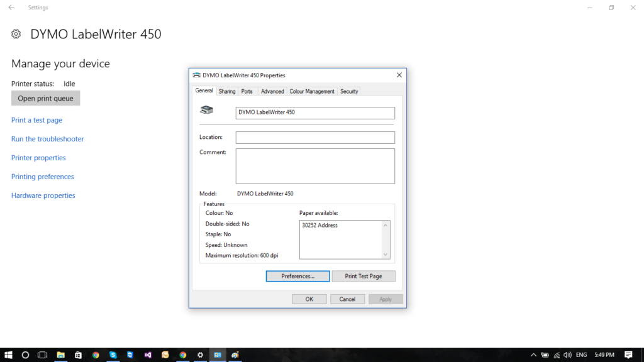644x362 pixels.
Task: Click the Maximum resolution: 600 dpi text
Action: [x=241, y=255]
